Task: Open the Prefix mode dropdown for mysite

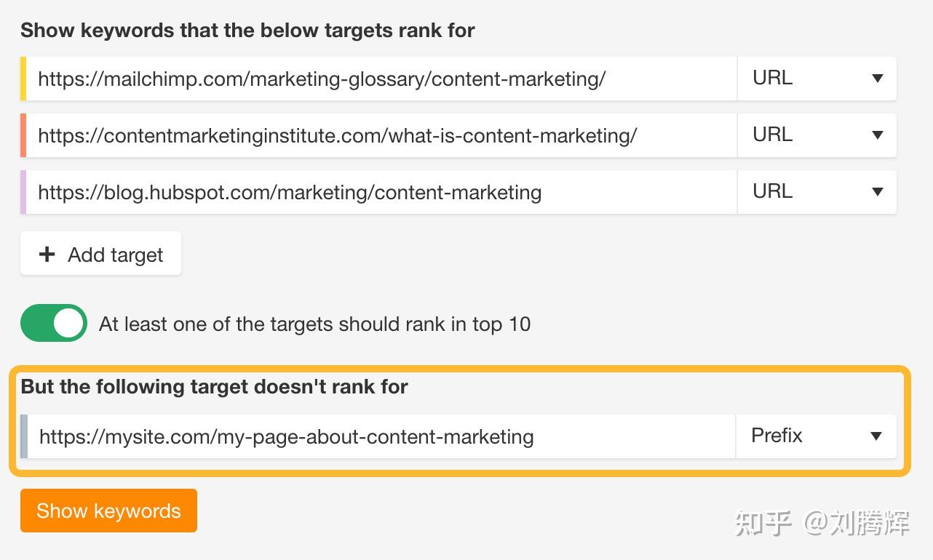Action: coord(817,436)
